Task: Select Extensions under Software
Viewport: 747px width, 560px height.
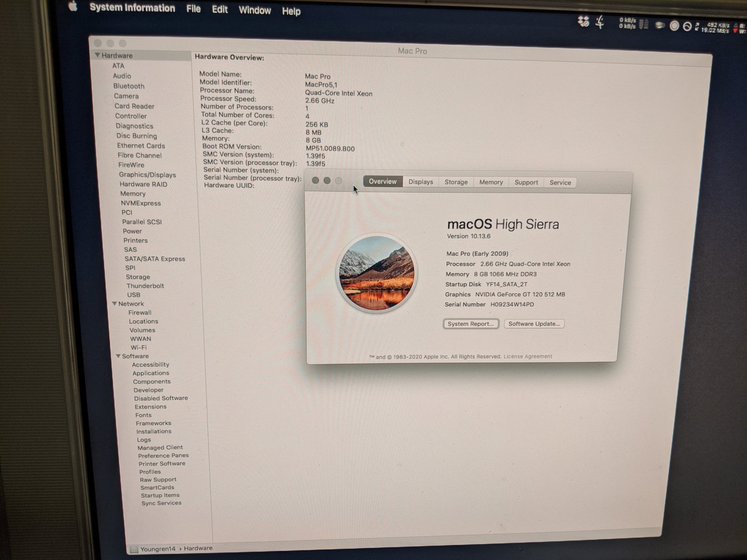Action: coord(151,407)
